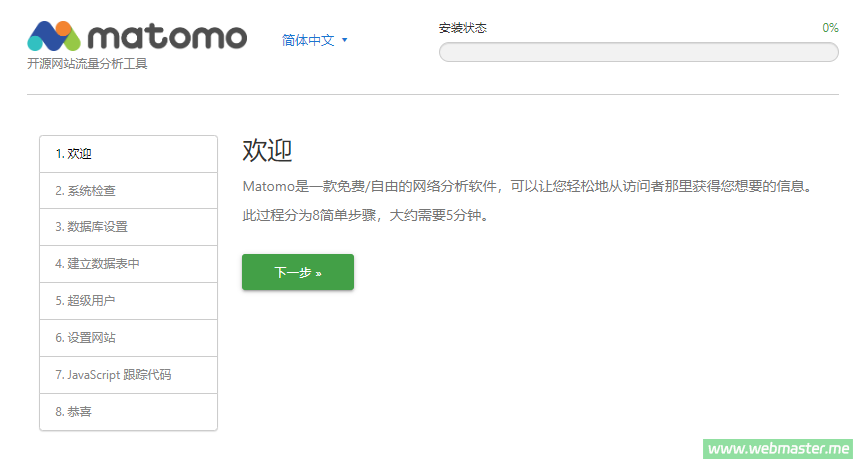The image size is (863, 469).
Task: Select step 1. 欢迎 in sidebar
Action: coord(129,154)
